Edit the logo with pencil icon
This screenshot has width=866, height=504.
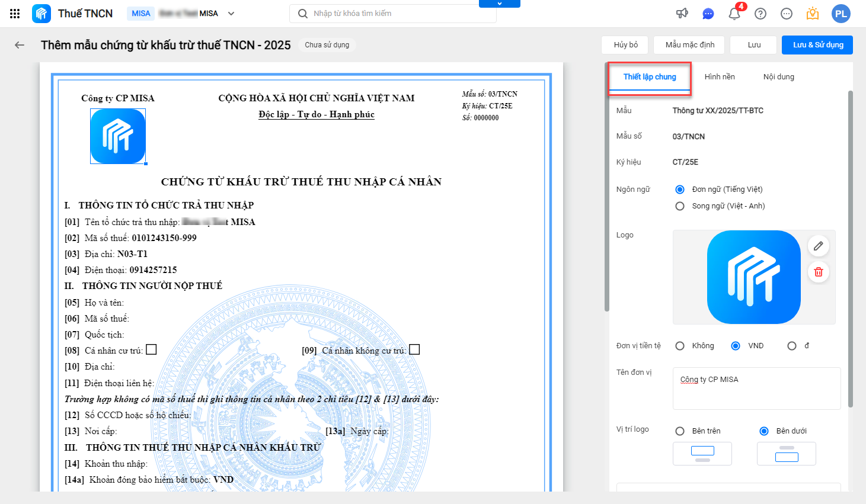tap(819, 246)
